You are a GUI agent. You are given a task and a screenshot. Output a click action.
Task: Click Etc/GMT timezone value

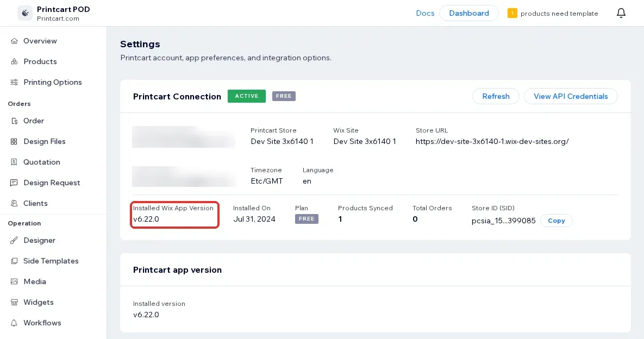coord(266,181)
